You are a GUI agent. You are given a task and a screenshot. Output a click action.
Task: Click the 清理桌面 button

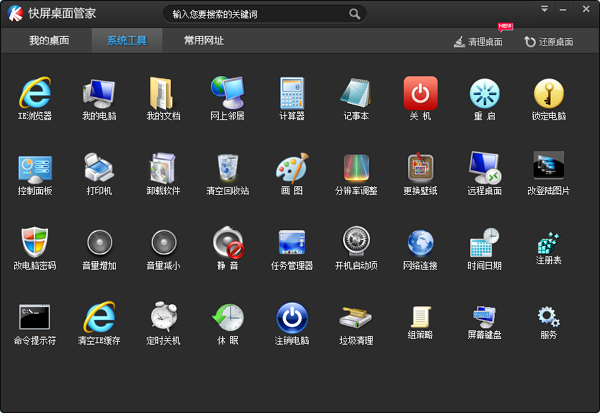click(x=478, y=42)
